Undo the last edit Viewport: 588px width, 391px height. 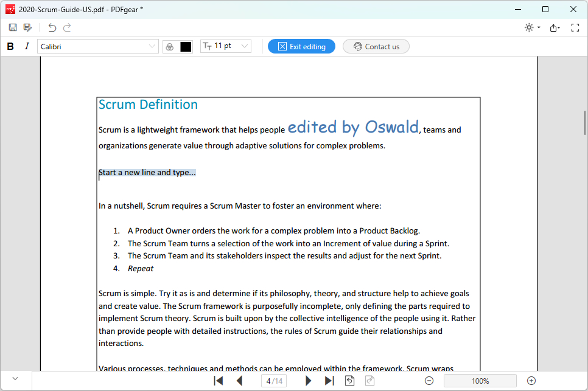pyautogui.click(x=52, y=27)
